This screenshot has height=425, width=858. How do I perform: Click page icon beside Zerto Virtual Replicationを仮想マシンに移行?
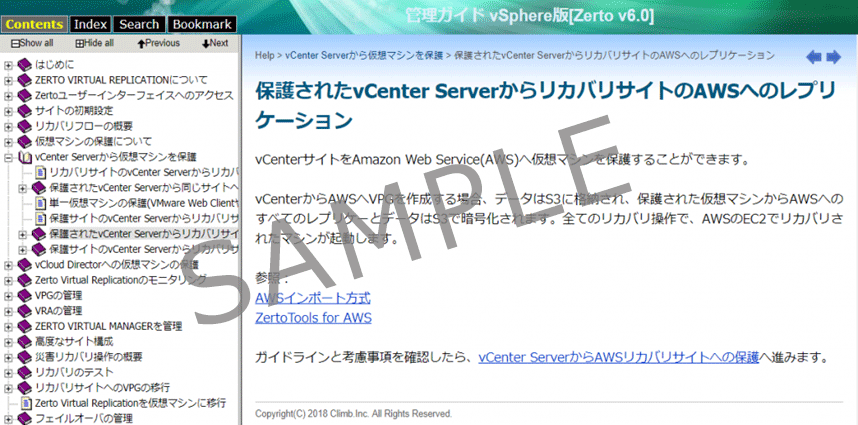pyautogui.click(x=26, y=403)
